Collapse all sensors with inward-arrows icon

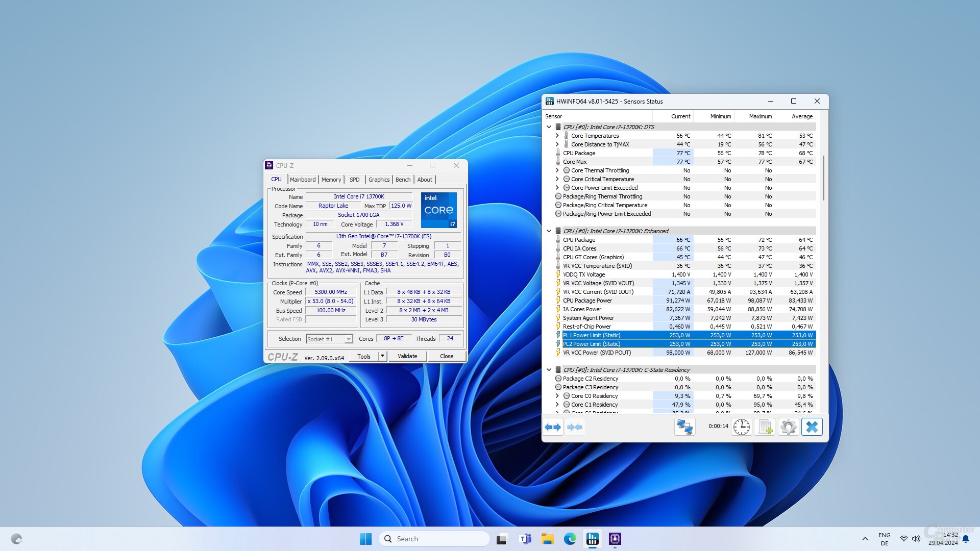tap(575, 427)
